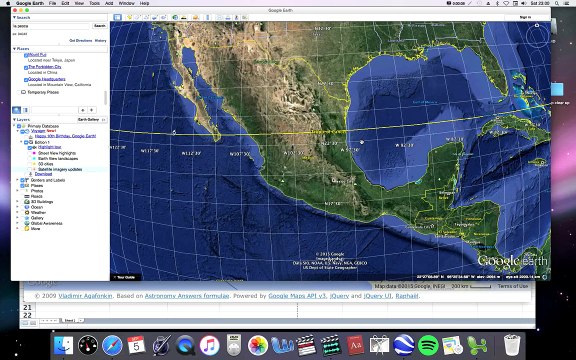
Task: Disable Borders and Labels layer
Action: click(22, 180)
